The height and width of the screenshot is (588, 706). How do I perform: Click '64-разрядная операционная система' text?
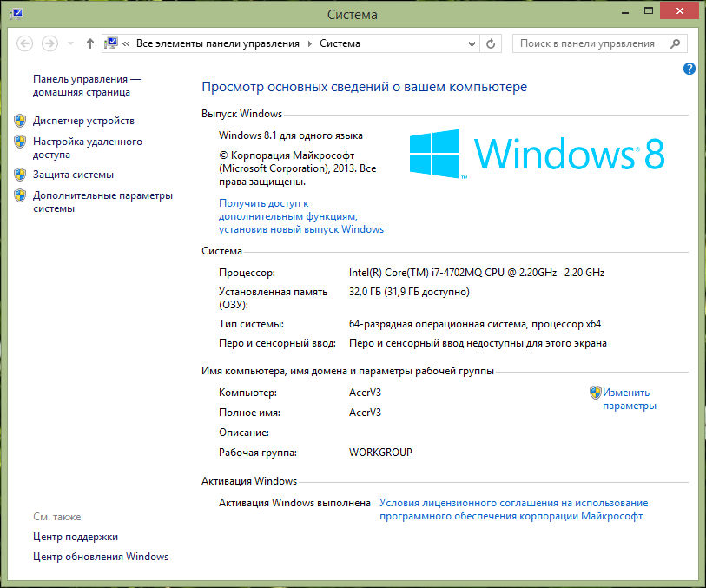pyautogui.click(x=437, y=324)
